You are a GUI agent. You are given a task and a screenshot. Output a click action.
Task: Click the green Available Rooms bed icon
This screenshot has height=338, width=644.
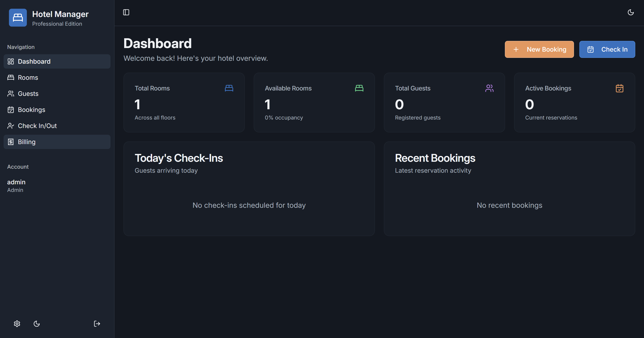click(x=359, y=88)
